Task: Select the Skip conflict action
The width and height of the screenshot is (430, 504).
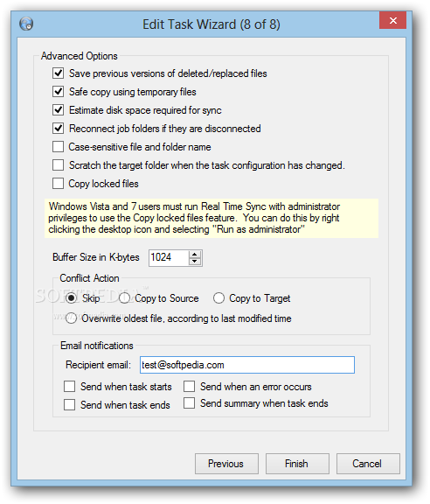Action: click(x=71, y=298)
